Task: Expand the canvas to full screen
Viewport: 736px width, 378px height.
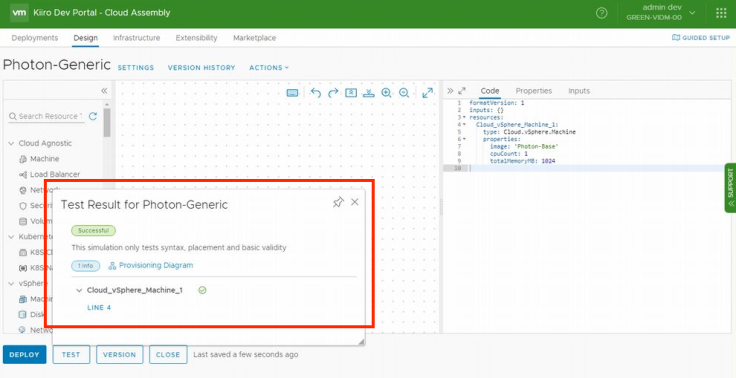Action: 427,93
